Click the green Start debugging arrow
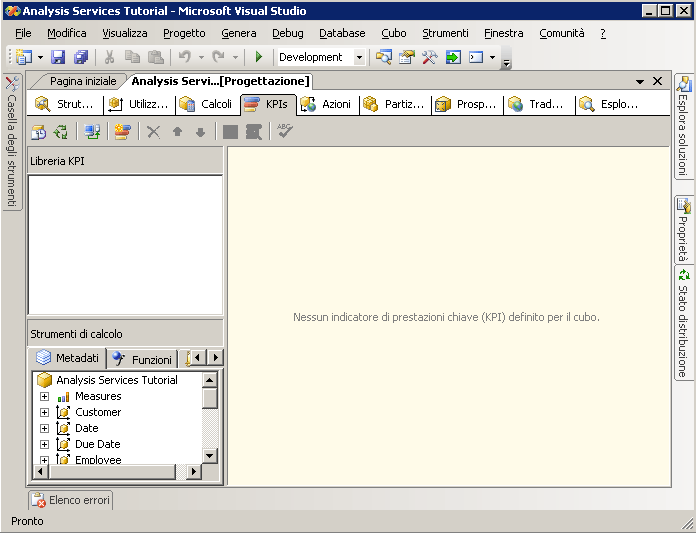The width and height of the screenshot is (696, 533). 259,57
